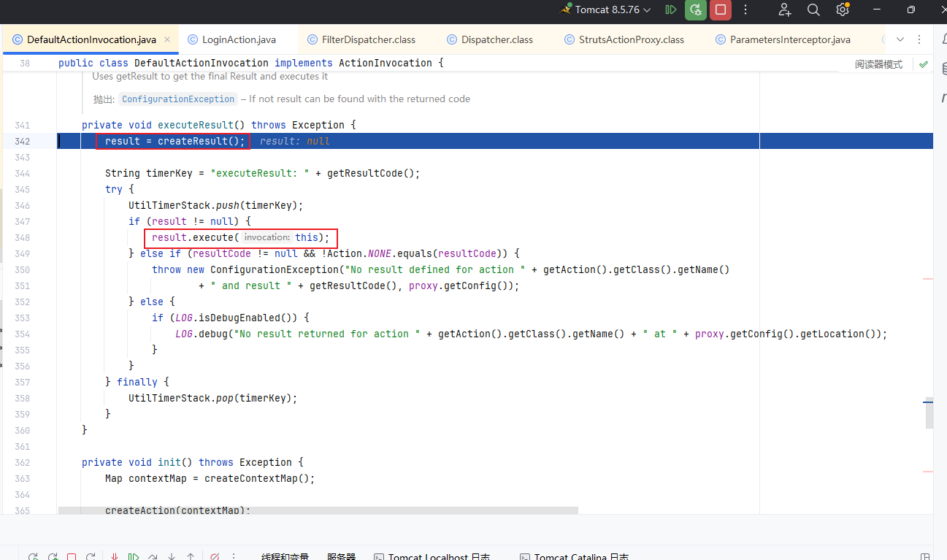Click the vertical editor scrollbar thumb
947x560 pixels.
click(x=929, y=414)
